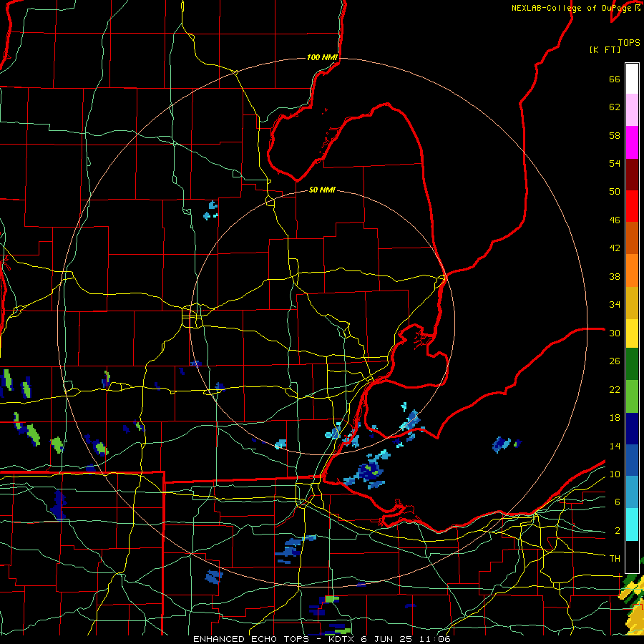
Task: Click the 50 label on the scale
Action: click(615, 191)
